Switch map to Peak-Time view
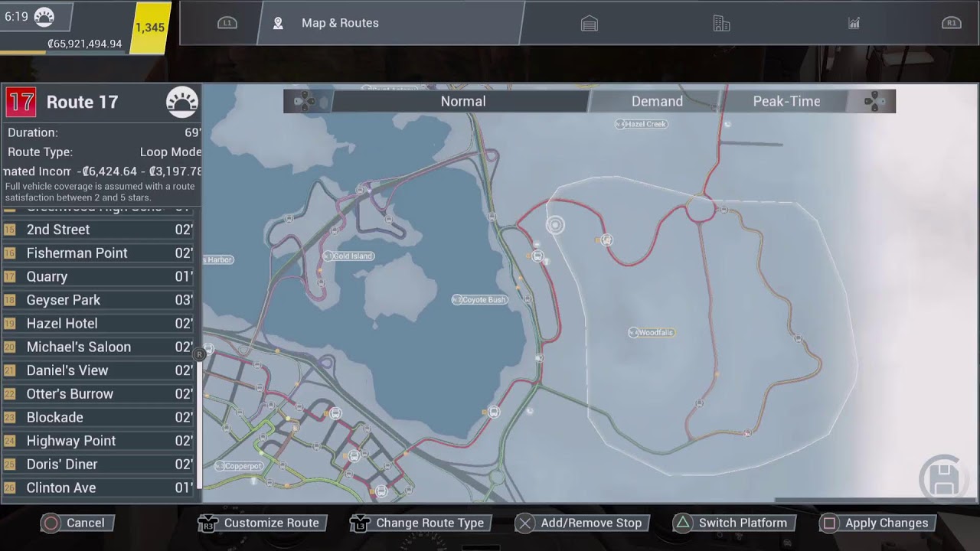This screenshot has height=551, width=980. [x=786, y=101]
